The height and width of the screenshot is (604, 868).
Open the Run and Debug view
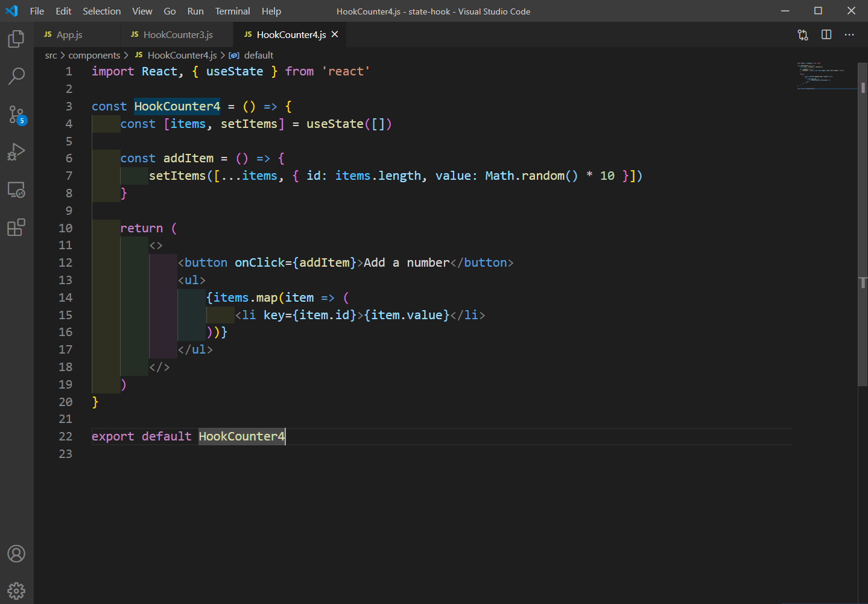coord(16,152)
